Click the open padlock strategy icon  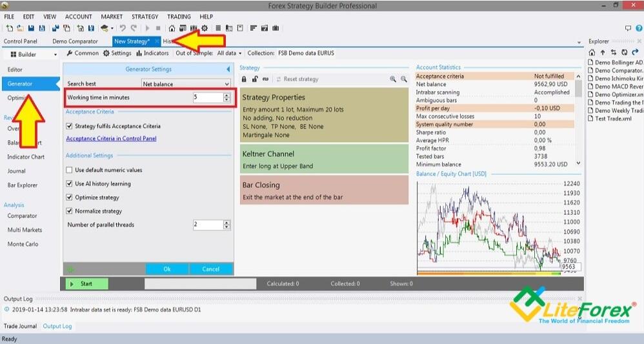tap(255, 79)
